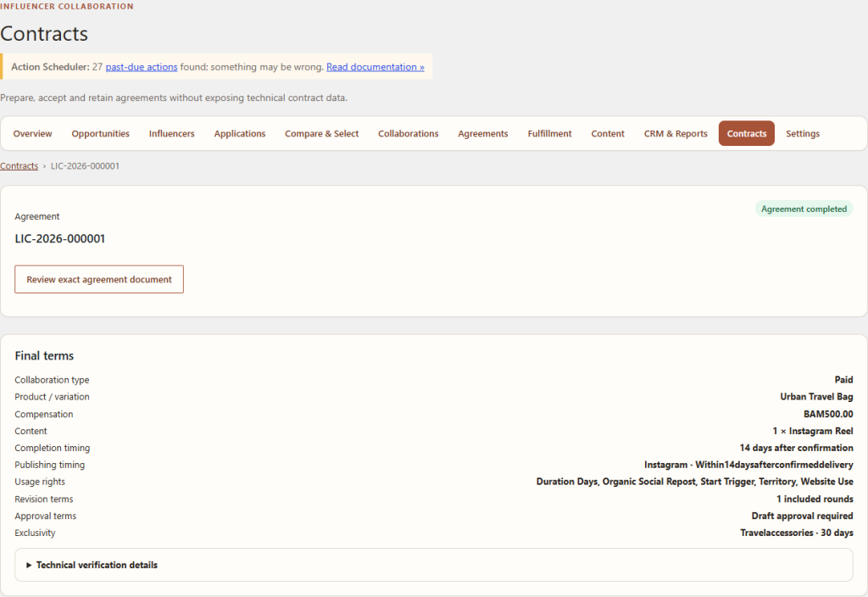Go to the Influencers tab
The width and height of the screenshot is (868, 597).
171,133
